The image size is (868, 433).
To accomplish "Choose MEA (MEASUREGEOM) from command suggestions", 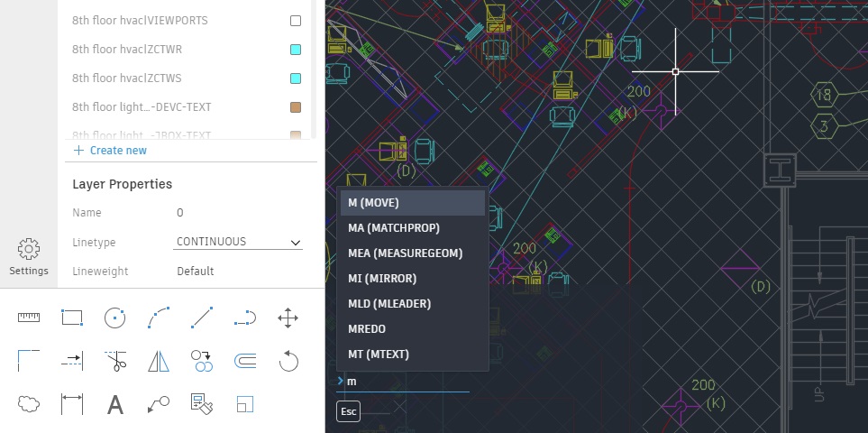I will click(x=413, y=253).
